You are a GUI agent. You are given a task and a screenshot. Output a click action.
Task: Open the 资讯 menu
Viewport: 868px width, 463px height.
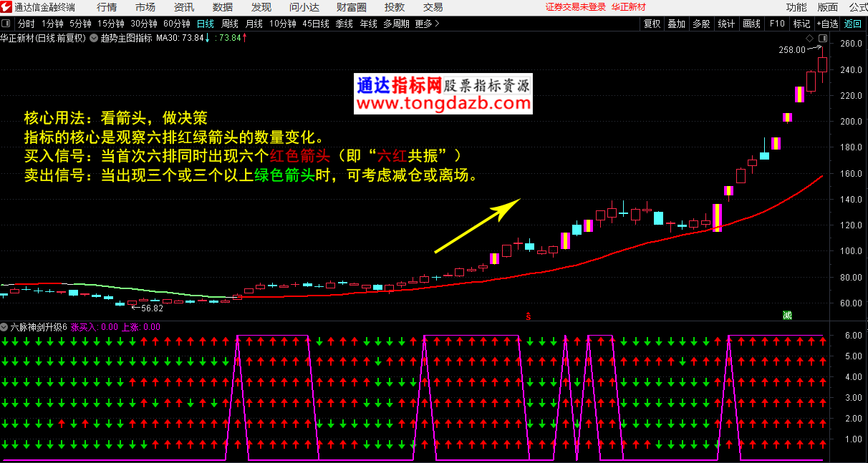pyautogui.click(x=184, y=7)
